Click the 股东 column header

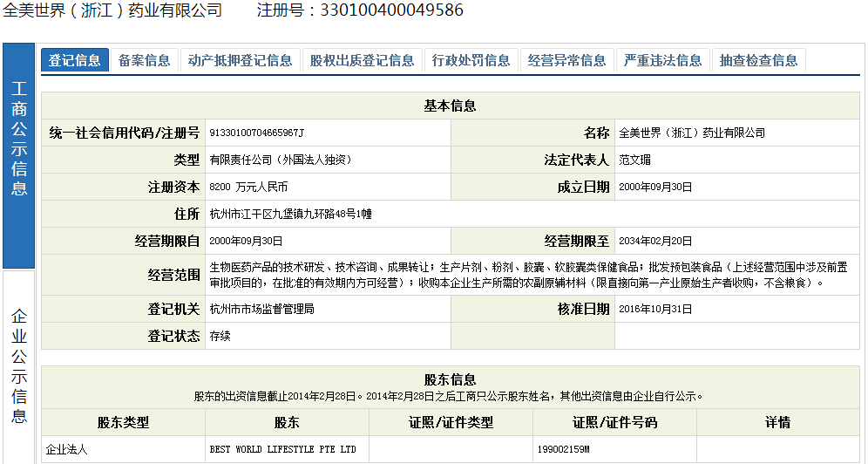pyautogui.click(x=287, y=422)
